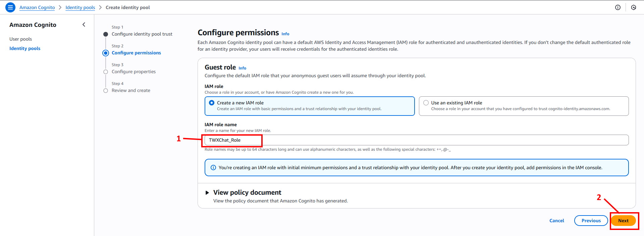The width and height of the screenshot is (644, 236).
Task: Click the Amazon Cognito breadcrumb link
Action: coord(37,7)
